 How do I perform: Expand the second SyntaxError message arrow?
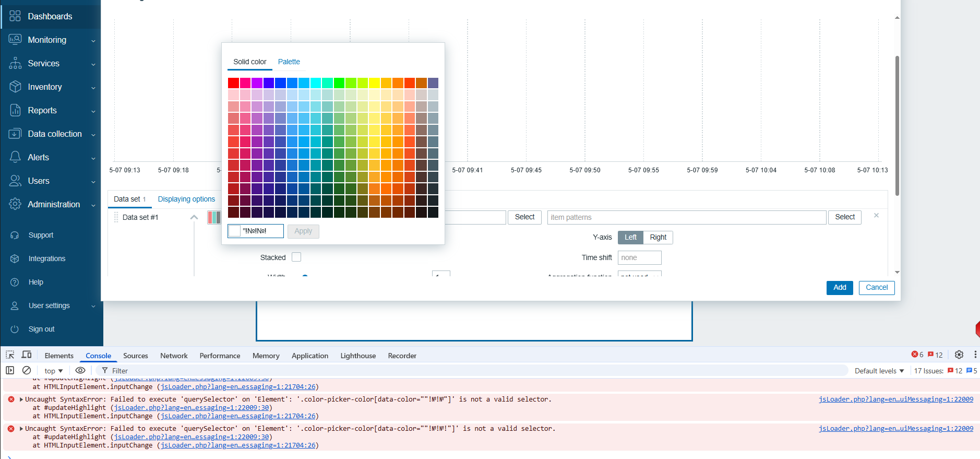pyautogui.click(x=21, y=429)
